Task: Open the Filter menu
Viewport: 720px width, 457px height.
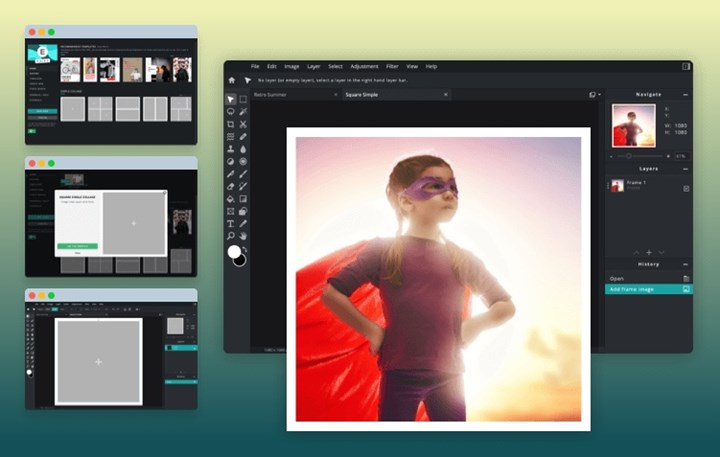Action: click(x=391, y=66)
